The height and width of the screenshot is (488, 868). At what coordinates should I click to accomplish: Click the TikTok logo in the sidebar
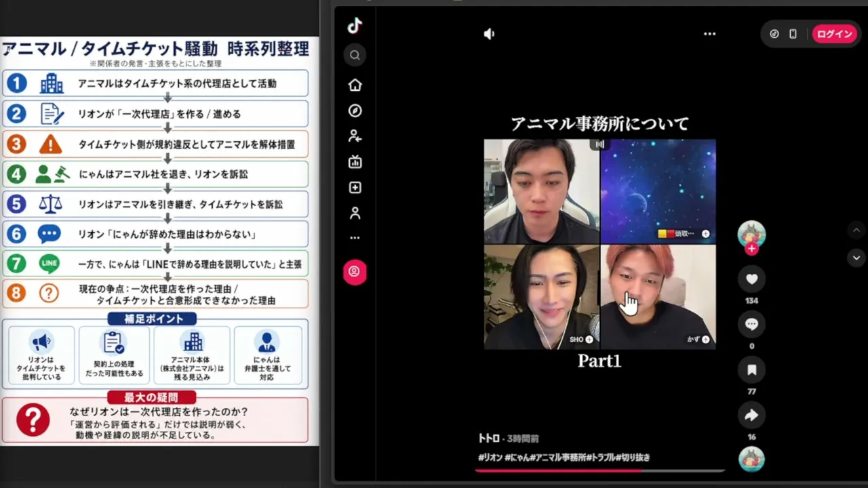(355, 26)
